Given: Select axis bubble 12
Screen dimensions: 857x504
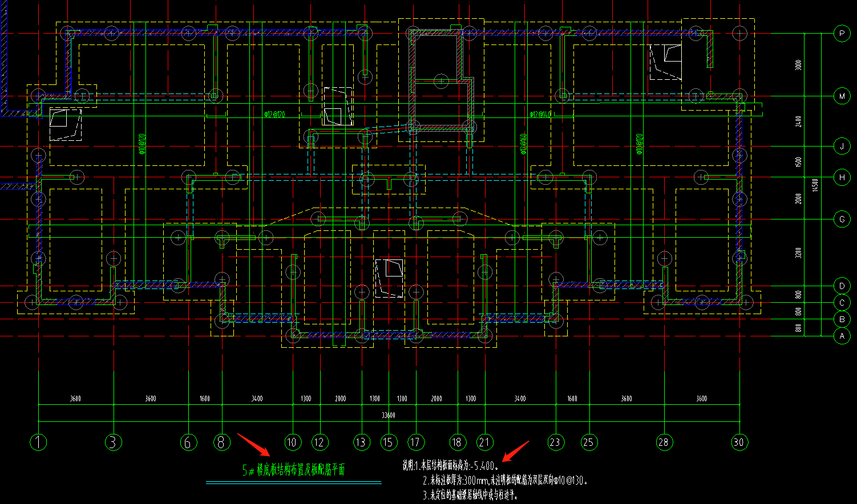Looking at the screenshot, I should (320, 442).
